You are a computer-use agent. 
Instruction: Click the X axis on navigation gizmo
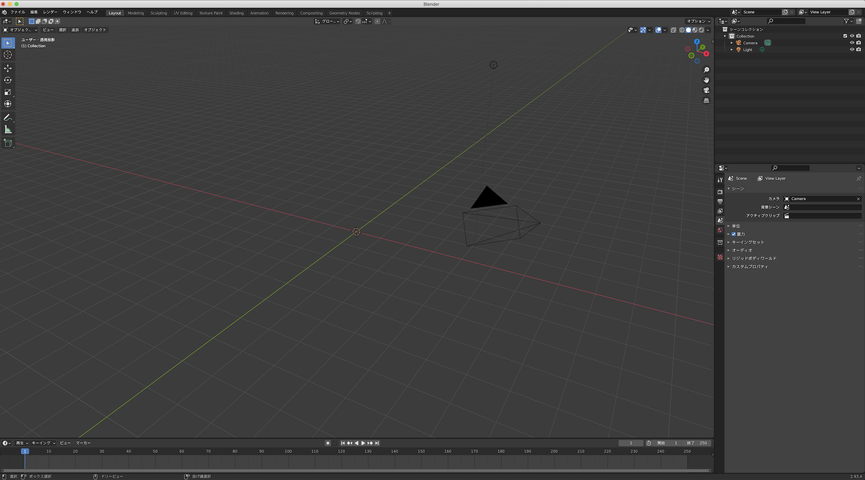click(706, 54)
